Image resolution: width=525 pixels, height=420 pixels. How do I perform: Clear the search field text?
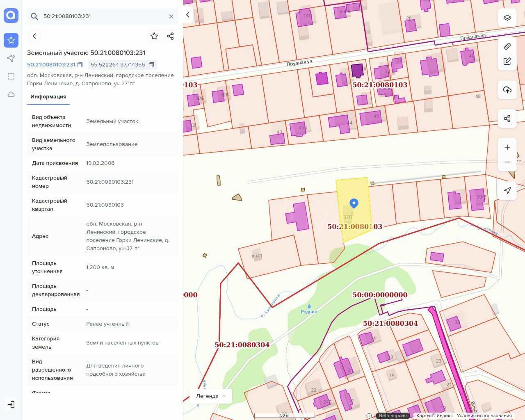coord(171,16)
